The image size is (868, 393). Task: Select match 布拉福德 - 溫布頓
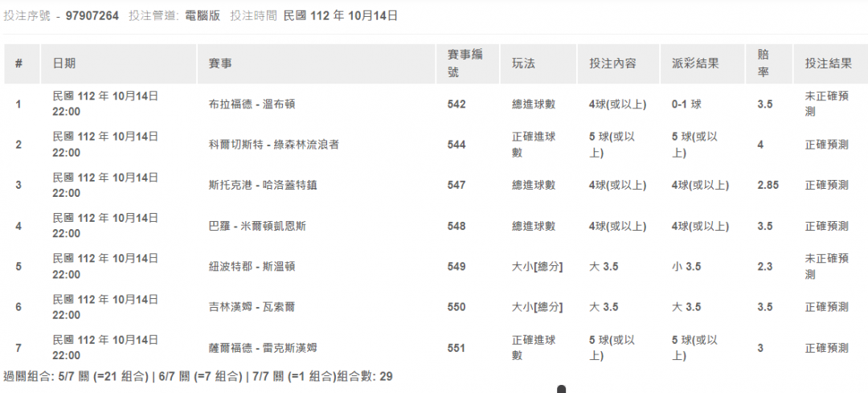click(252, 104)
